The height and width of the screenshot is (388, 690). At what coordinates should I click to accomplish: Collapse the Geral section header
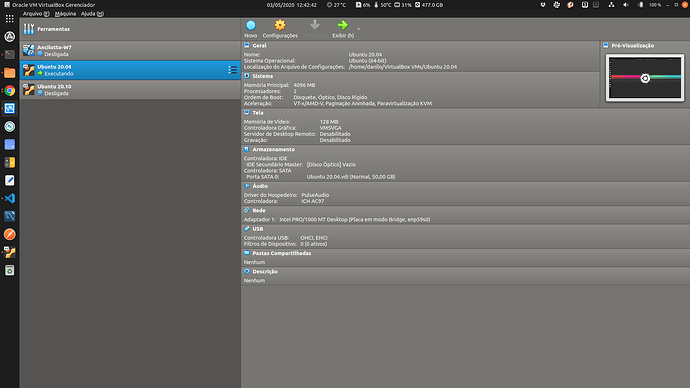(259, 46)
